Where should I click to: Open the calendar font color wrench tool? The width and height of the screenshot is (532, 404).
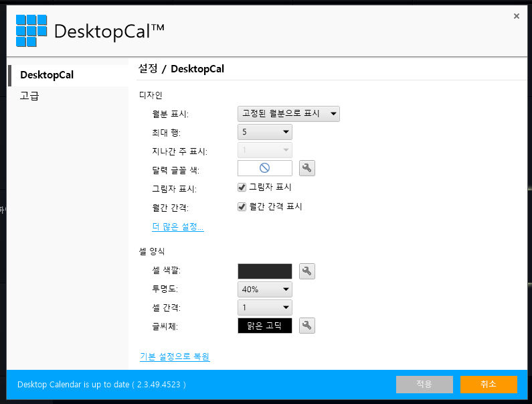(307, 168)
